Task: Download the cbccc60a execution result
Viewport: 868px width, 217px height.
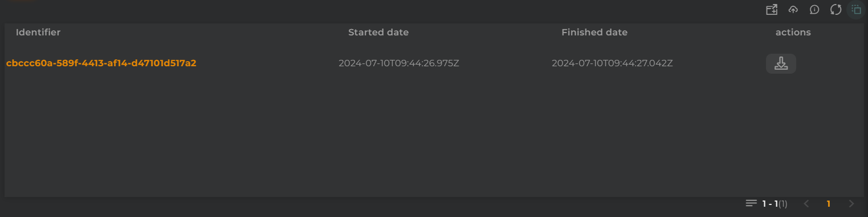Action: [x=781, y=63]
